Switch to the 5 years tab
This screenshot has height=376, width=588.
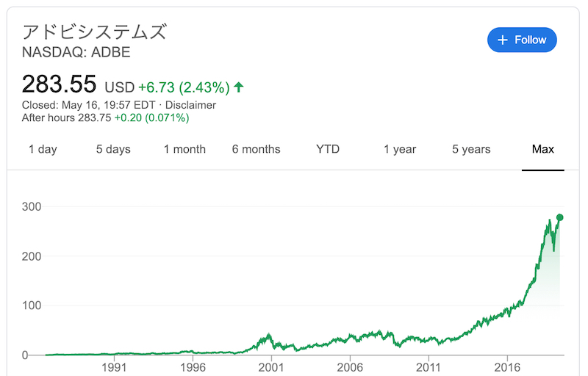click(471, 149)
